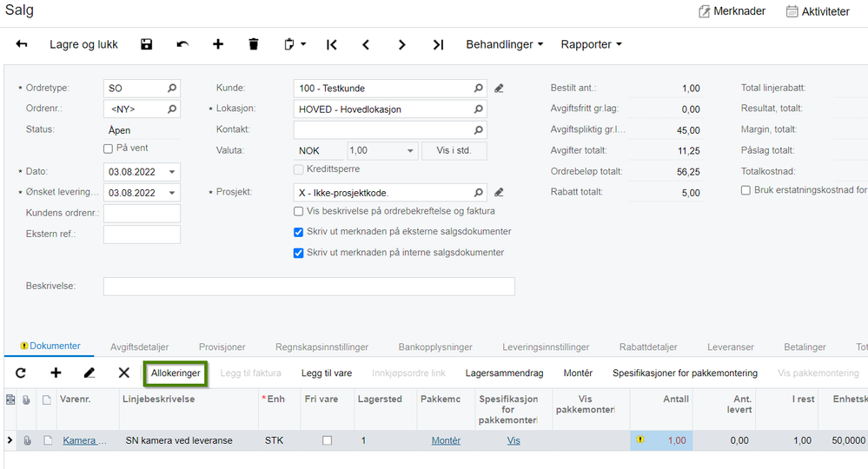868x469 pixels.
Task: Open the Kamera item link
Action: point(84,441)
